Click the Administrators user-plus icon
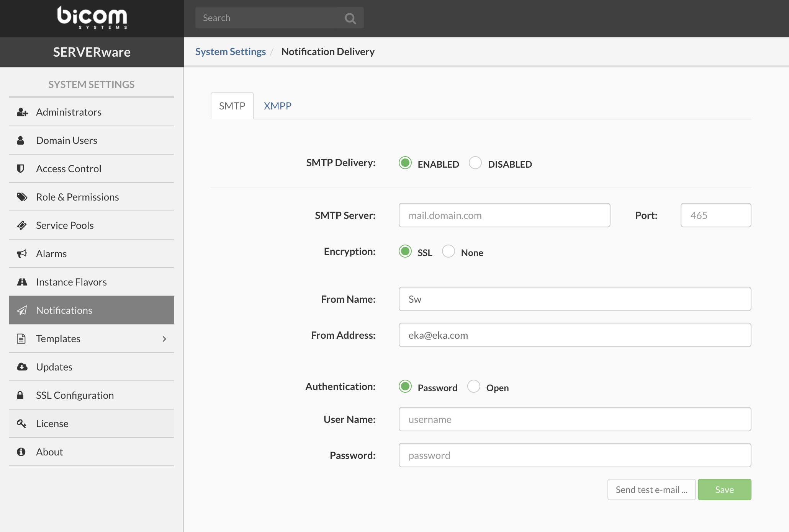 pyautogui.click(x=22, y=112)
